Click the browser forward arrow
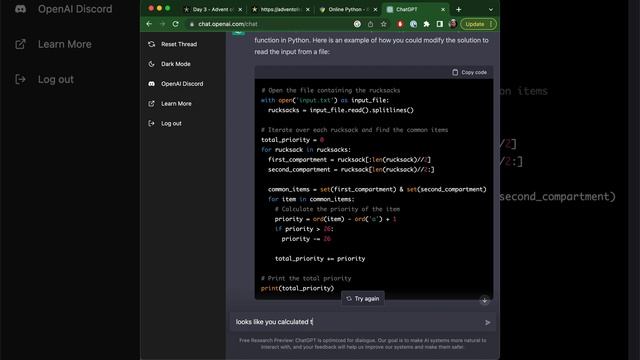 (x=162, y=24)
